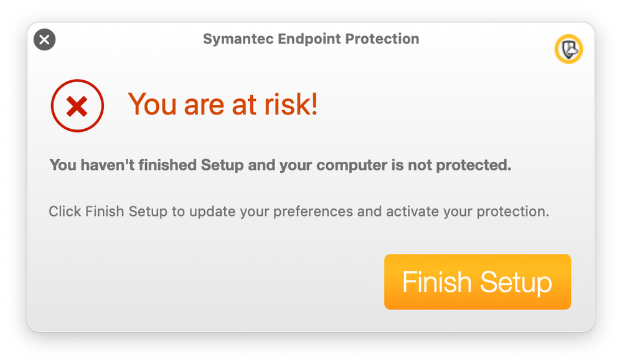
Task: Select the 'You are at risk!' heading
Action: (x=222, y=105)
